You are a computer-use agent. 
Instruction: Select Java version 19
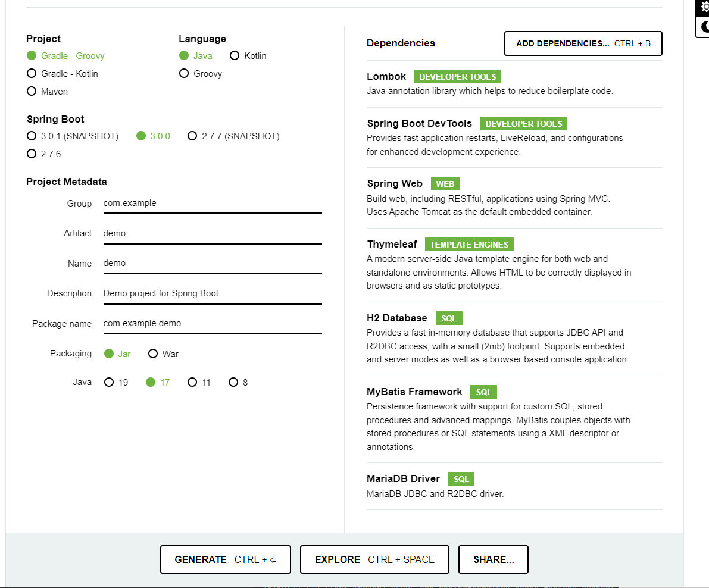116,382
